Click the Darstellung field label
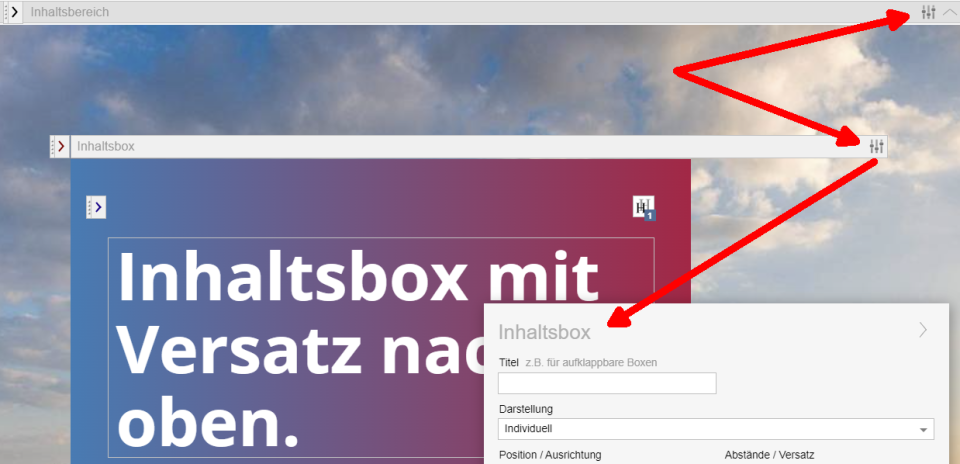This screenshot has height=464, width=960. (526, 409)
